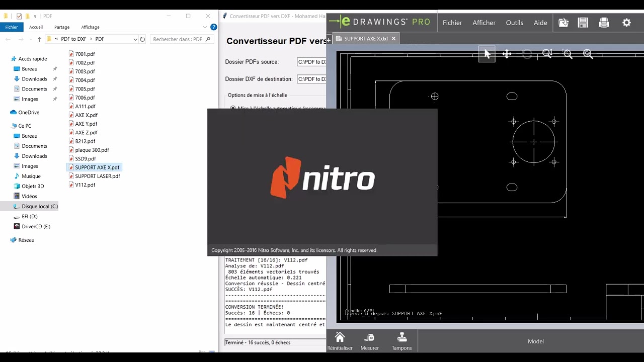Click the eDrawings print icon
Image resolution: width=644 pixels, height=362 pixels.
click(x=604, y=23)
